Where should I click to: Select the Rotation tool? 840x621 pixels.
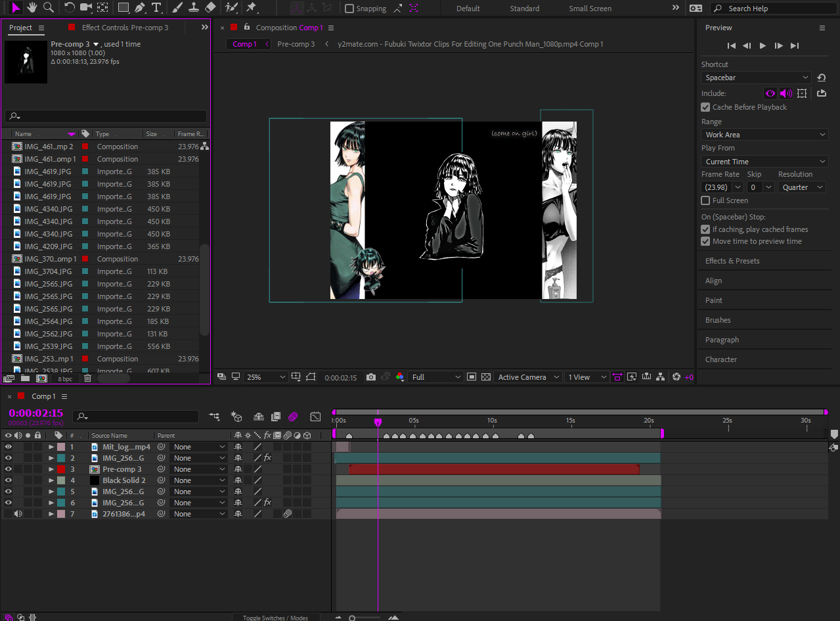click(69, 8)
